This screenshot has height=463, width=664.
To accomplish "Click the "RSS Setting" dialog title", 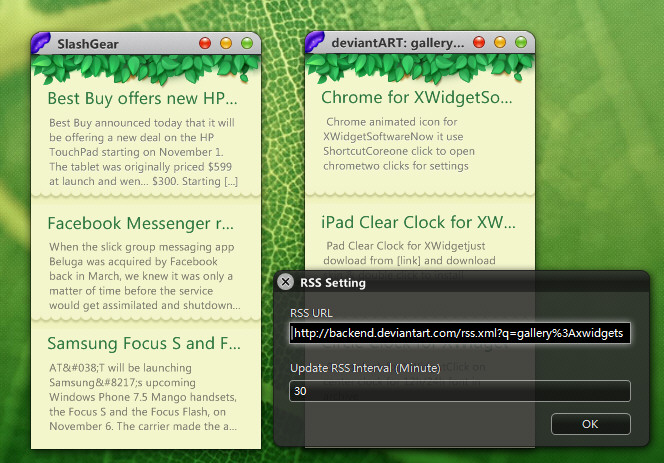I will coord(333,283).
